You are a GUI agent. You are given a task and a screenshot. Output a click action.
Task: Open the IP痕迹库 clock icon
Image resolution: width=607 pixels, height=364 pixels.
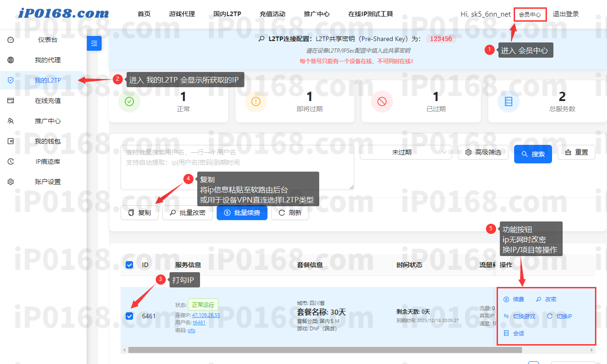pyautogui.click(x=10, y=161)
